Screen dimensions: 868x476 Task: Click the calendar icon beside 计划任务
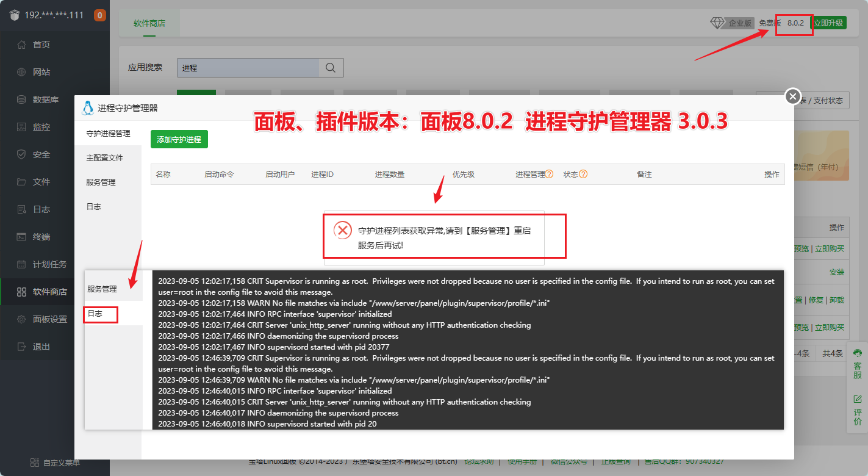(x=21, y=264)
